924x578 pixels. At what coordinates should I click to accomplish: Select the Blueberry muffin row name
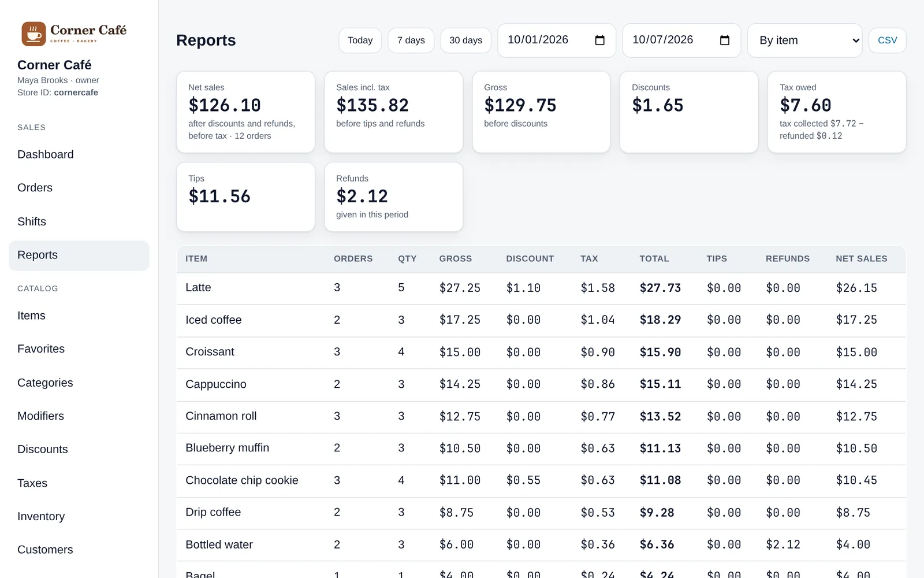[x=227, y=448]
